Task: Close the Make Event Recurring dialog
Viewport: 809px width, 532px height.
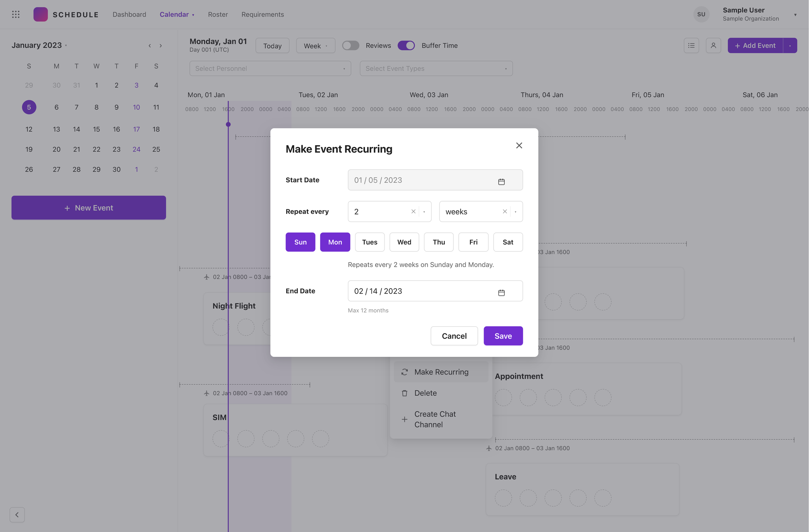Action: pyautogui.click(x=519, y=146)
